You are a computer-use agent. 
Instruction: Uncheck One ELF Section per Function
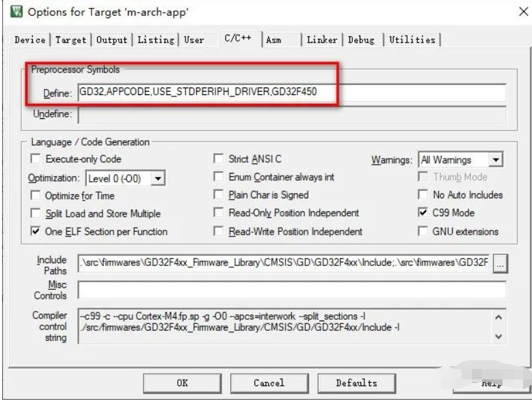tap(36, 232)
